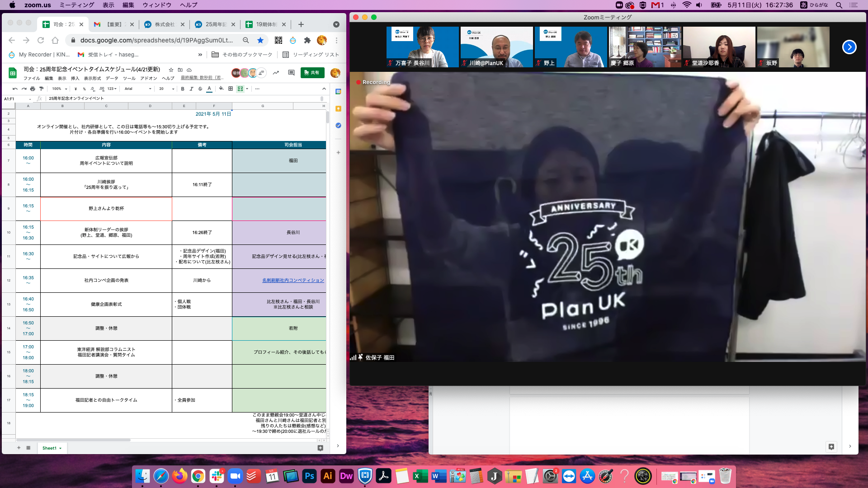Image resolution: width=868 pixels, height=488 pixels.
Task: Decrease decimal places
Action: click(93, 89)
